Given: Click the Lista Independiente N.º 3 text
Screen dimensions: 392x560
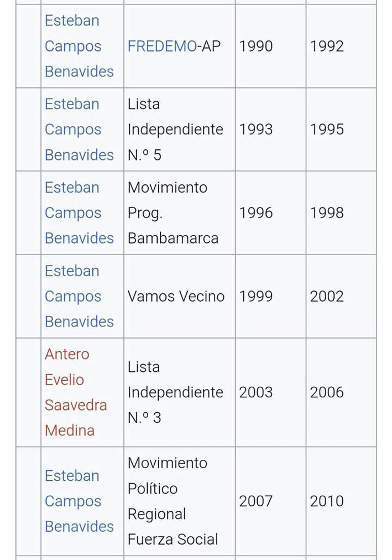Looking at the screenshot, I should click(175, 392).
